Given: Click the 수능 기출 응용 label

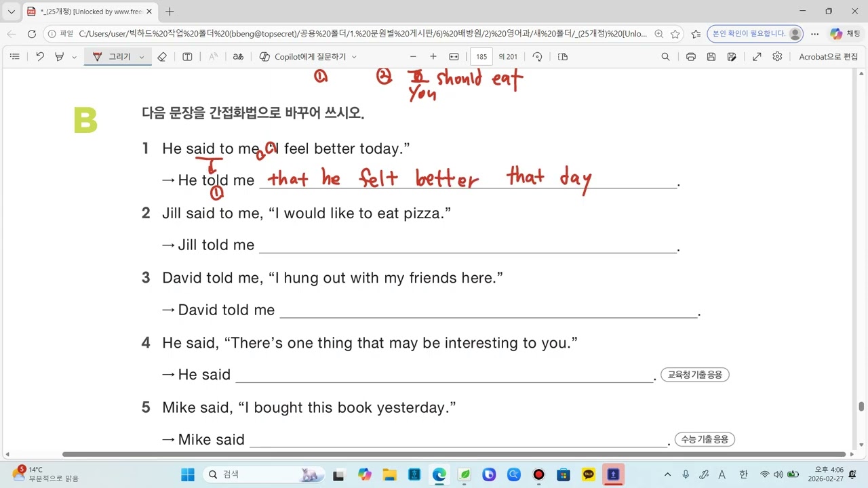Looking at the screenshot, I should tap(705, 439).
